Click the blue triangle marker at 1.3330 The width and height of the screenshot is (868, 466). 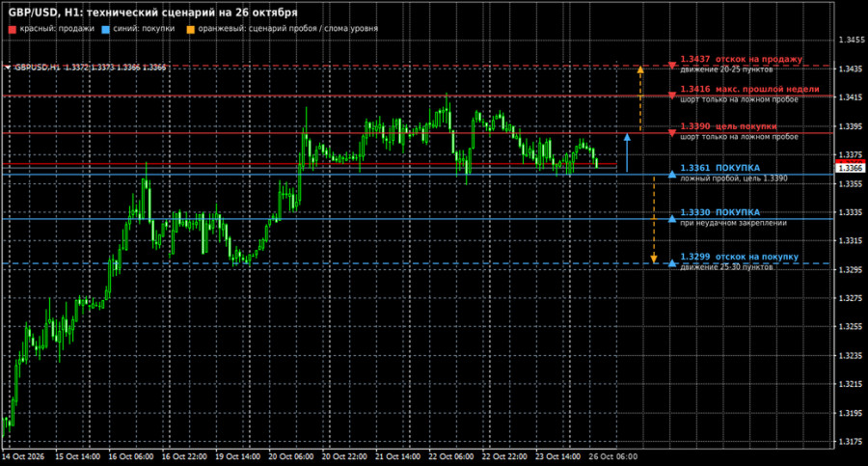672,218
